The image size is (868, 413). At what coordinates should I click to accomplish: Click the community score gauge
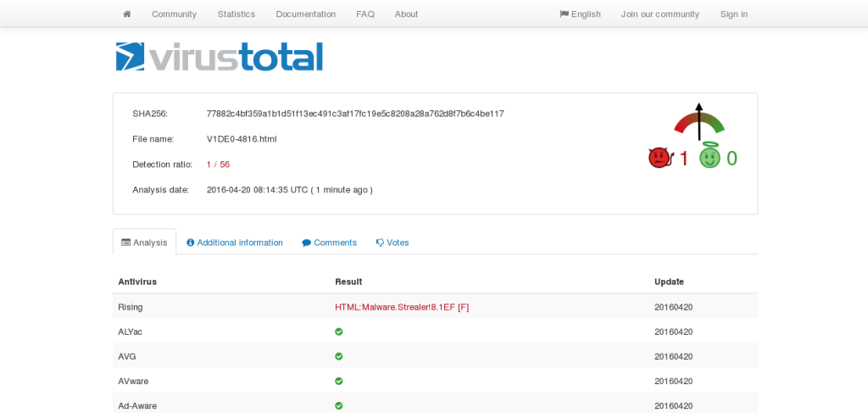[699, 122]
